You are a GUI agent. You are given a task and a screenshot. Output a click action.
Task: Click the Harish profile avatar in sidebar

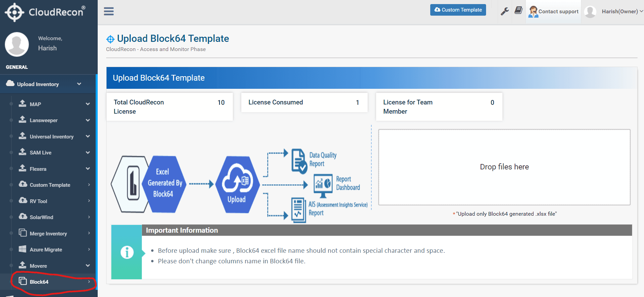[x=17, y=44]
